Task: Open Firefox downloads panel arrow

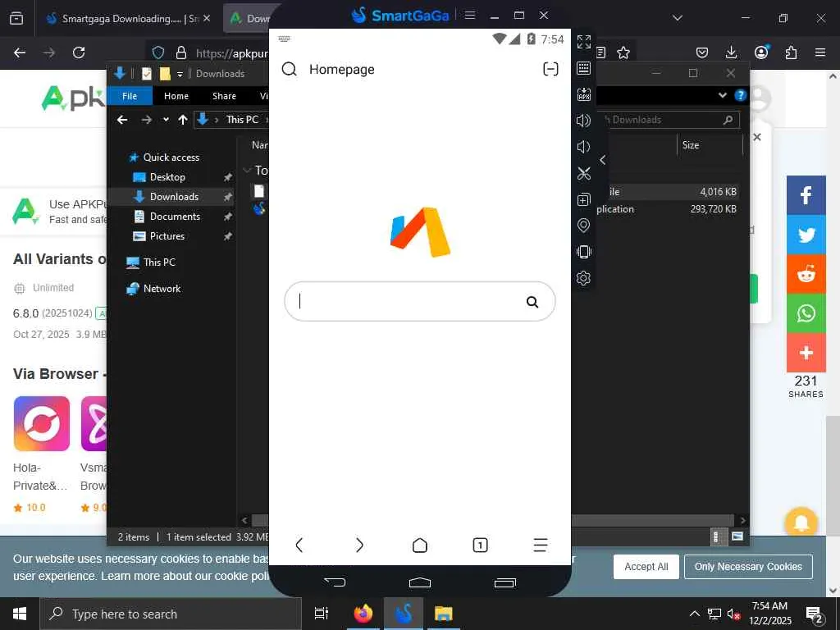Action: 731,52
